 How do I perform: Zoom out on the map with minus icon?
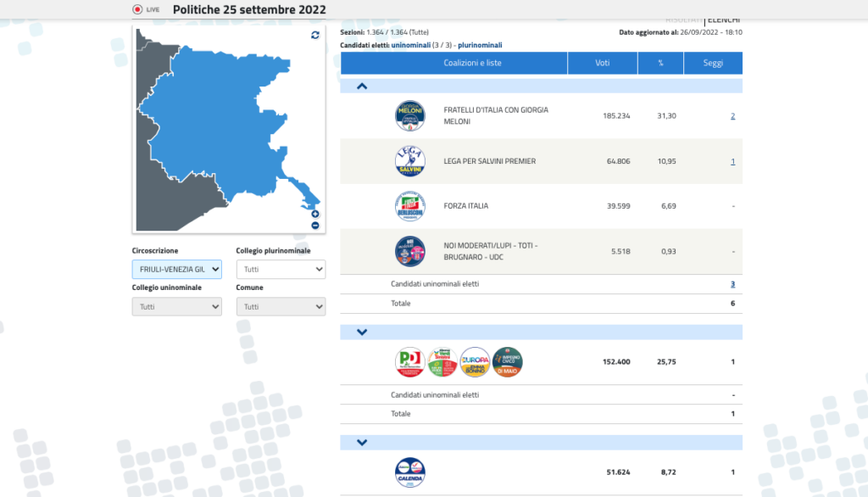click(315, 226)
